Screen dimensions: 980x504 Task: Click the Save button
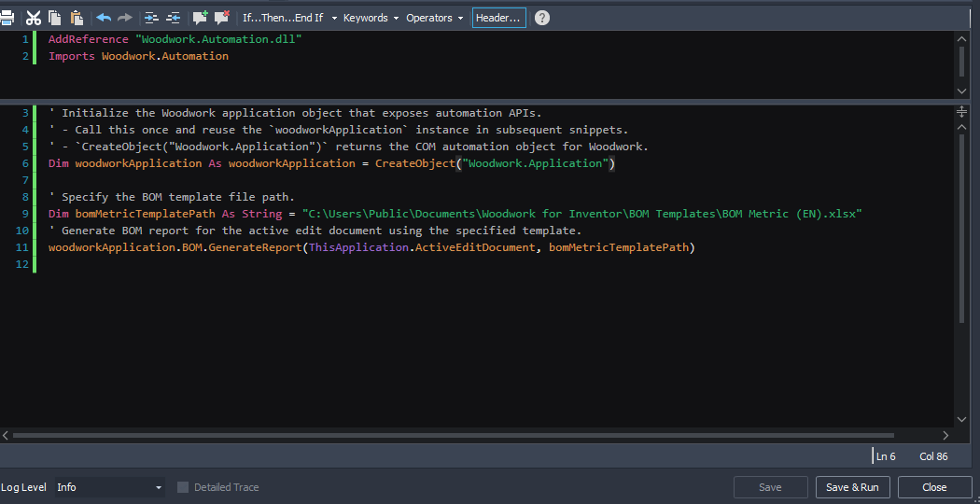(x=770, y=487)
